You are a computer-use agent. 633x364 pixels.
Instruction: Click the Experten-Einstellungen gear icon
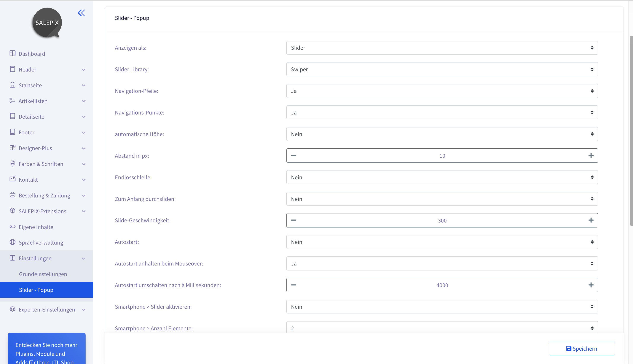coord(13,309)
